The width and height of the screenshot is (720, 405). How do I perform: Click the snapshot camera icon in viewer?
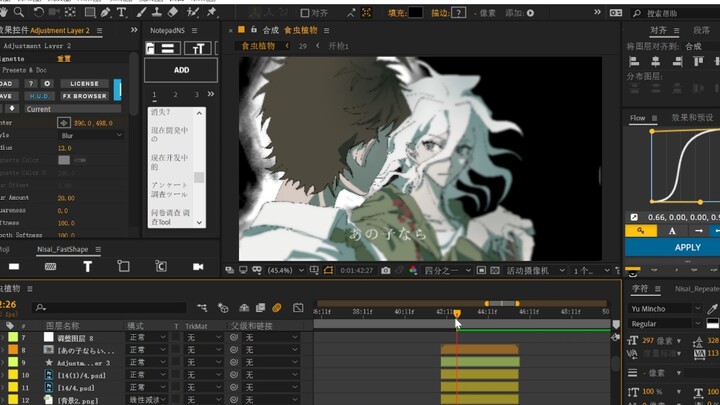(x=386, y=270)
